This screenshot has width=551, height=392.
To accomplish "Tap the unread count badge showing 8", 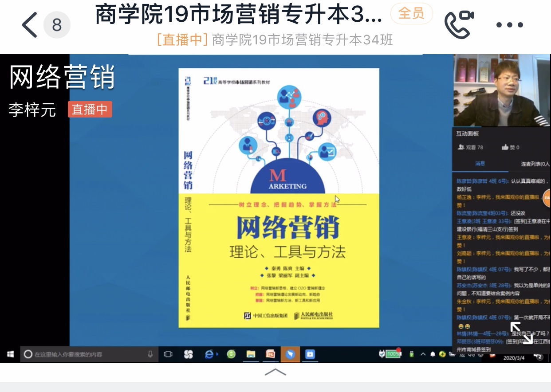I will [x=57, y=25].
